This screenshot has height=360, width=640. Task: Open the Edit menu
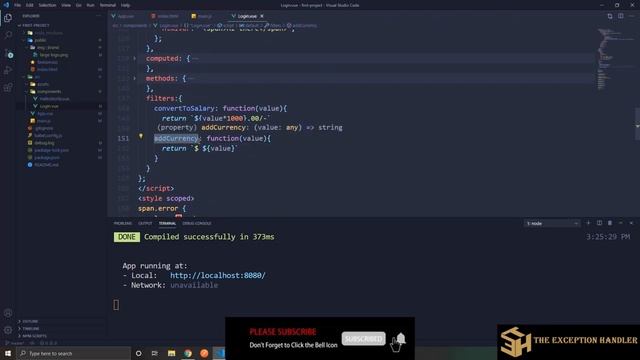coord(30,5)
